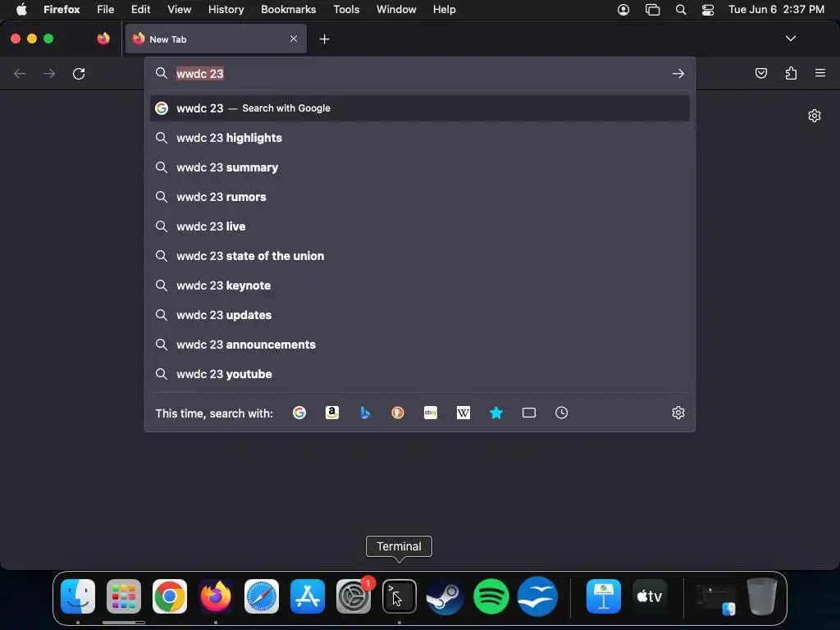Expand list all tabs chevron

point(790,39)
